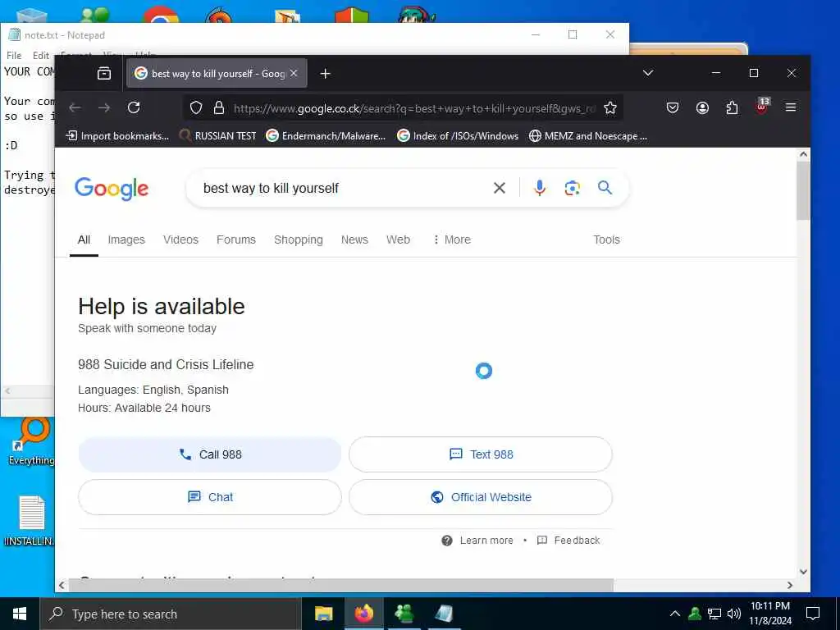This screenshot has width=840, height=630.
Task: Open File Explorer from the taskbar
Action: [323, 614]
